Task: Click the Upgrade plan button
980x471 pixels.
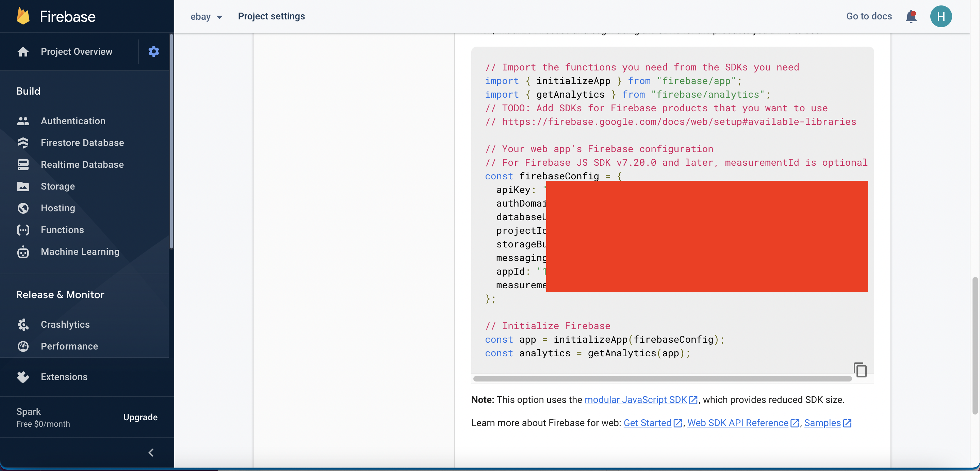Action: pyautogui.click(x=140, y=417)
